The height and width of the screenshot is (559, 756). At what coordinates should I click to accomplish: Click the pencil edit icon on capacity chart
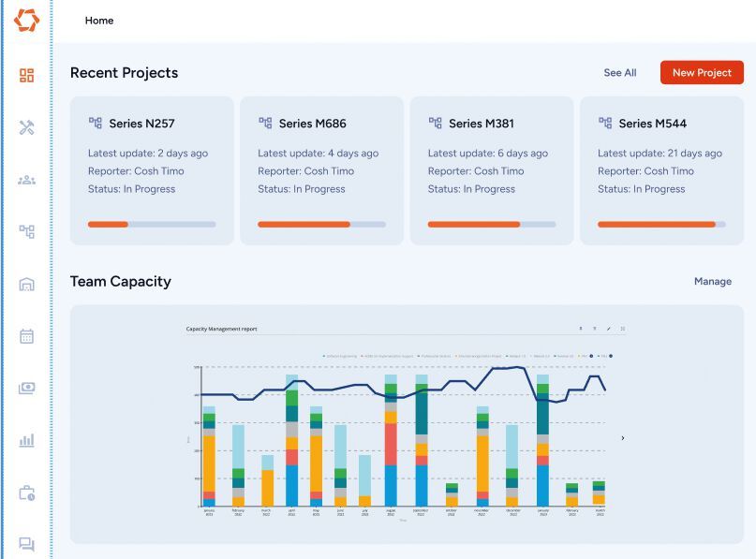608,329
